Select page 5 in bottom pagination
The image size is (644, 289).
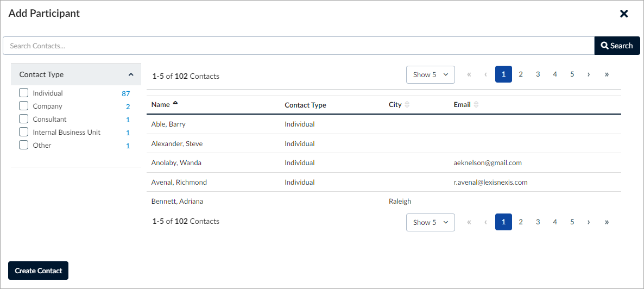(572, 222)
